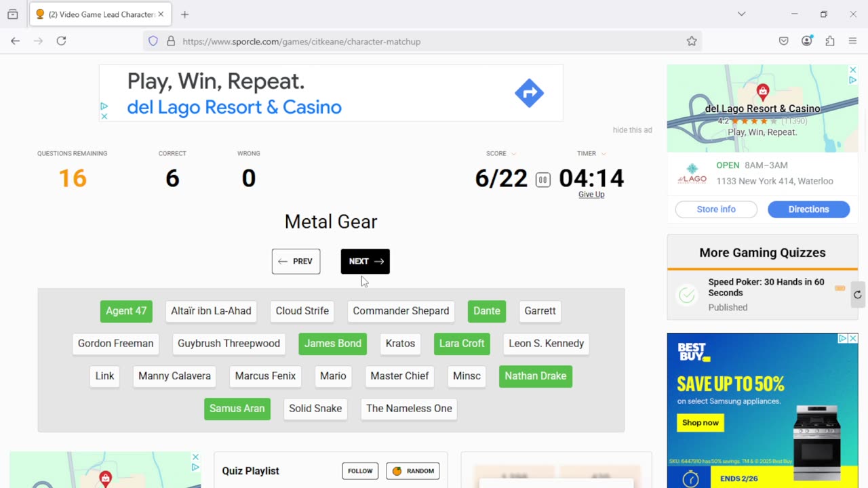Open a new browser tab
868x488 pixels.
184,14
